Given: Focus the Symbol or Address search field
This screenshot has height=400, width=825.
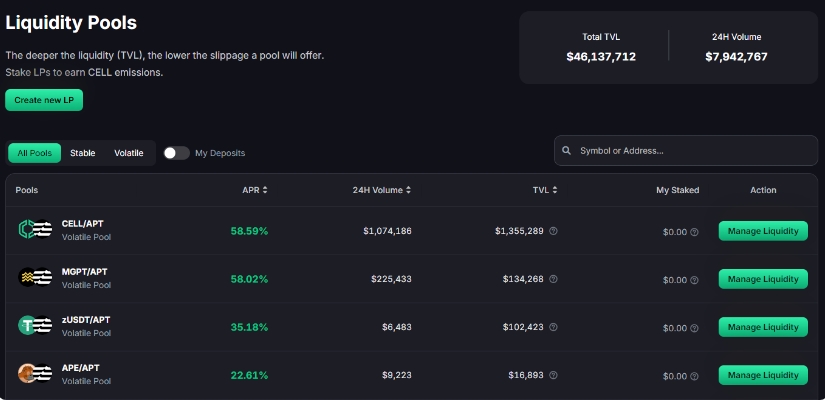Looking at the screenshot, I should pyautogui.click(x=686, y=151).
